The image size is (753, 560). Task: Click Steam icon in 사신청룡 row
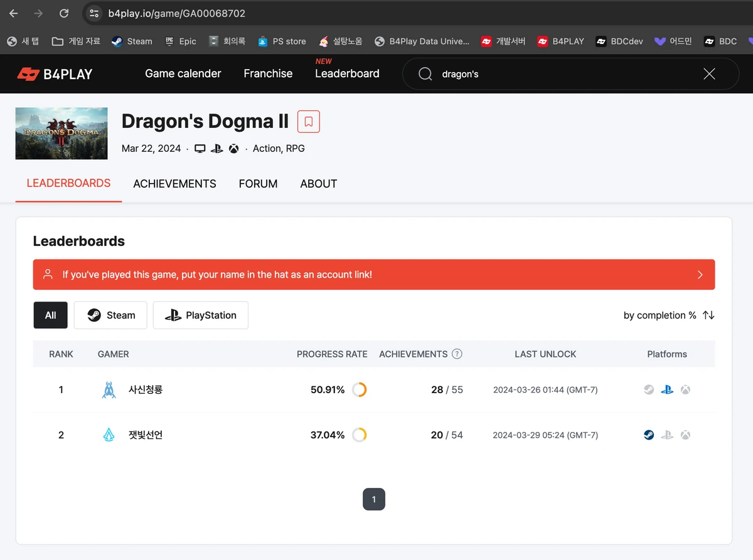point(649,389)
